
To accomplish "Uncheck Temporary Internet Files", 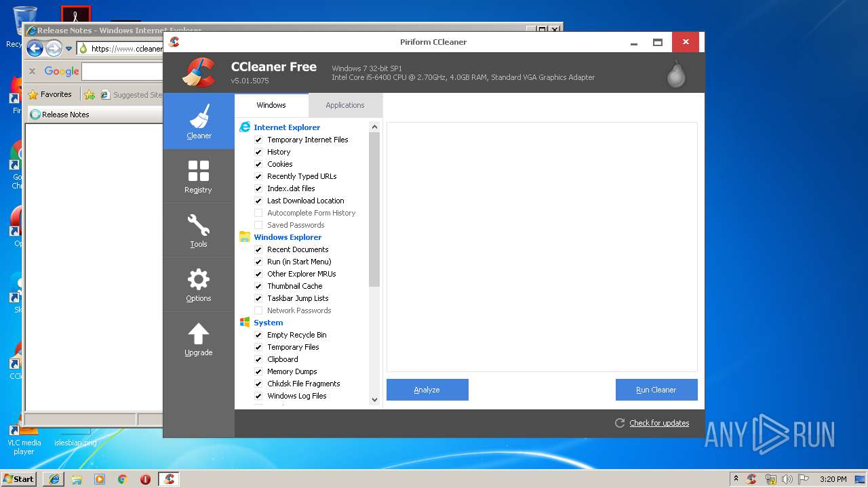I will click(258, 140).
